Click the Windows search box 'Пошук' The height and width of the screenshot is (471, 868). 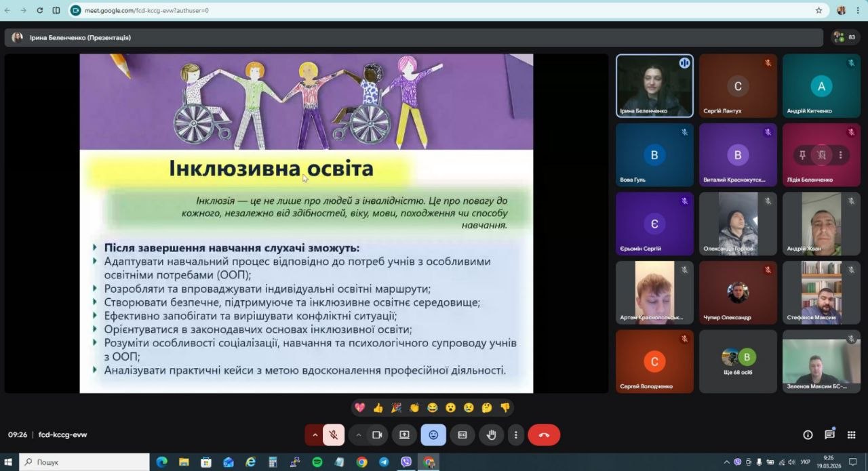(85, 462)
